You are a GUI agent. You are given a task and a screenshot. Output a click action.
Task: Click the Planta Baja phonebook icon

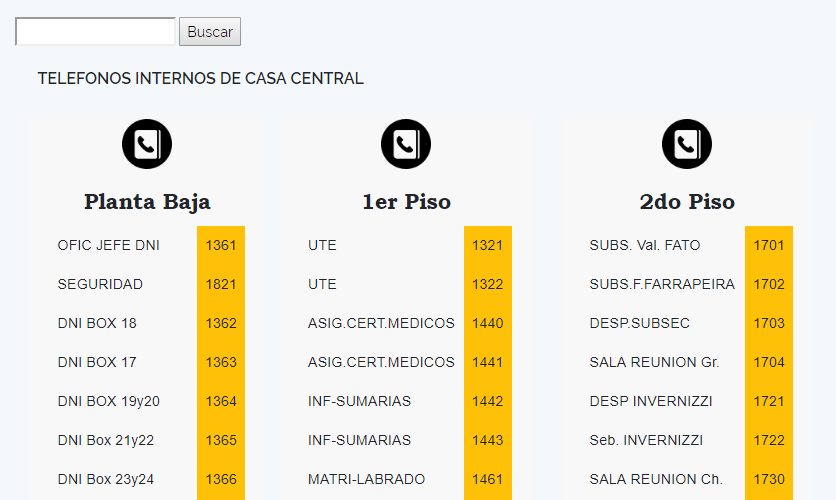pyautogui.click(x=147, y=144)
